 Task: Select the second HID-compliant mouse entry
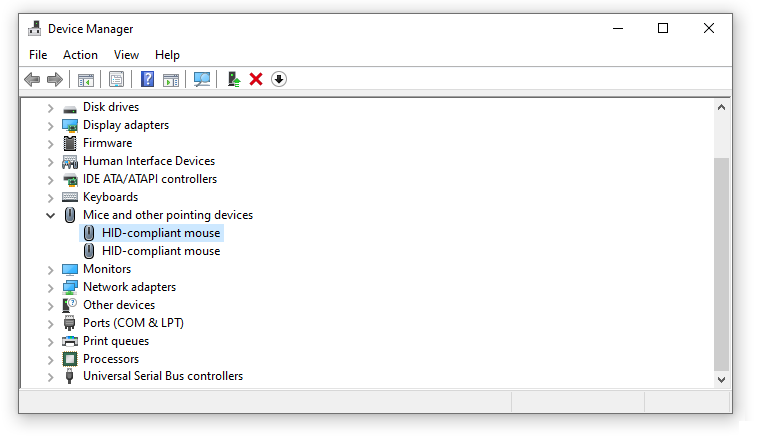click(x=161, y=251)
